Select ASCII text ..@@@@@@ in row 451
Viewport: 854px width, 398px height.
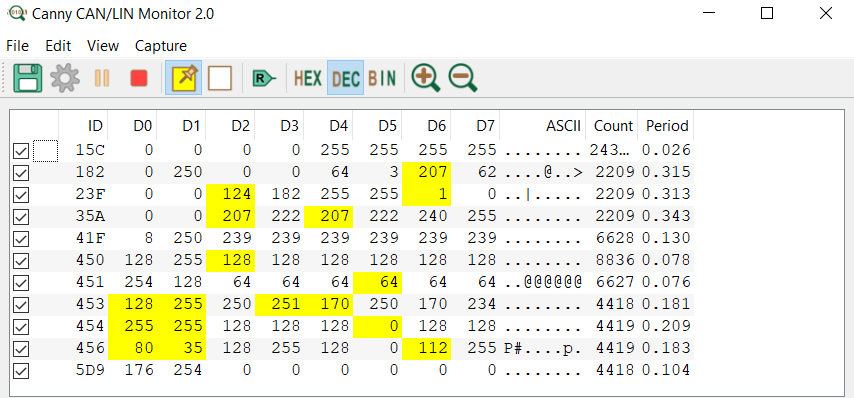(x=543, y=283)
